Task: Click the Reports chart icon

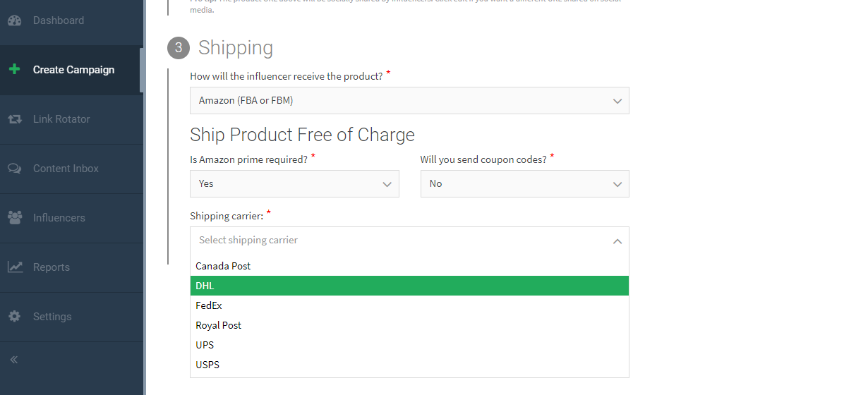Action: point(14,267)
